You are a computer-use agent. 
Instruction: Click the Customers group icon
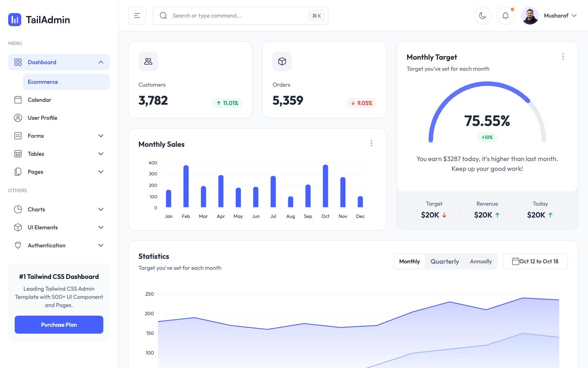pos(148,61)
